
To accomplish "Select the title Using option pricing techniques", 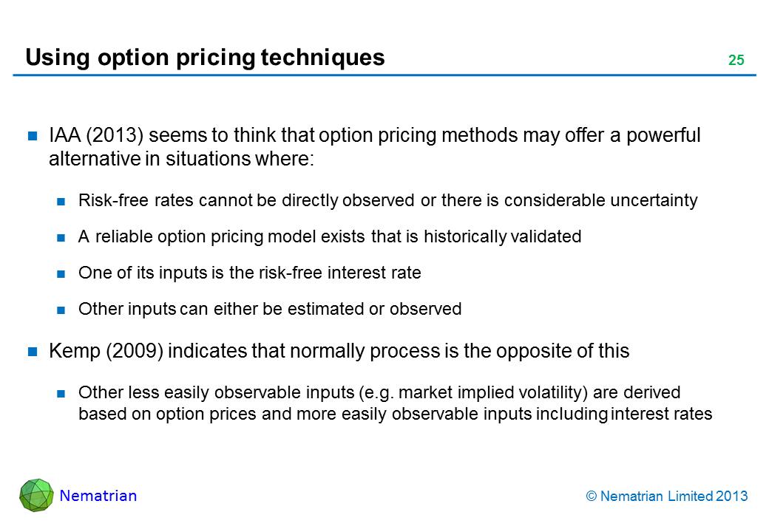I will tap(205, 58).
